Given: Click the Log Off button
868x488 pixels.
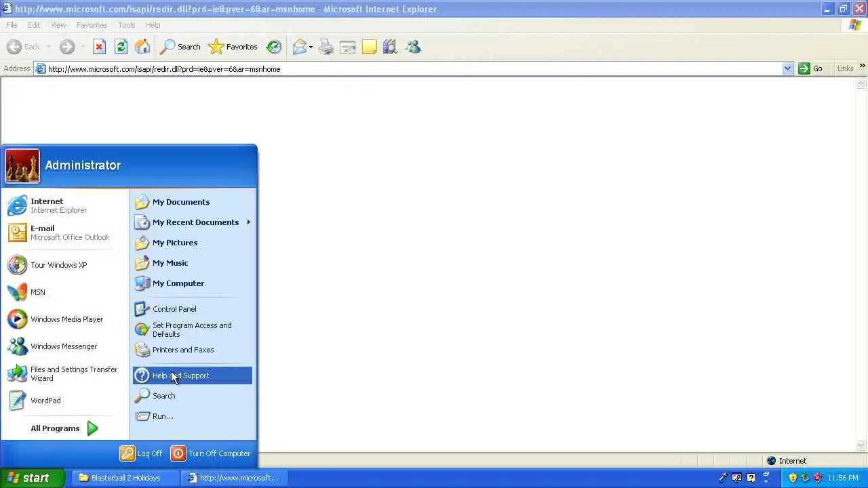Looking at the screenshot, I should tap(141, 453).
